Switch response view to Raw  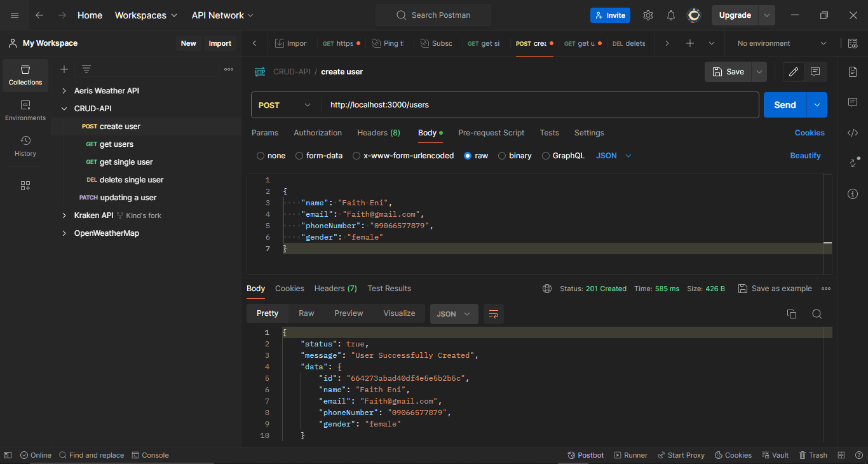306,313
